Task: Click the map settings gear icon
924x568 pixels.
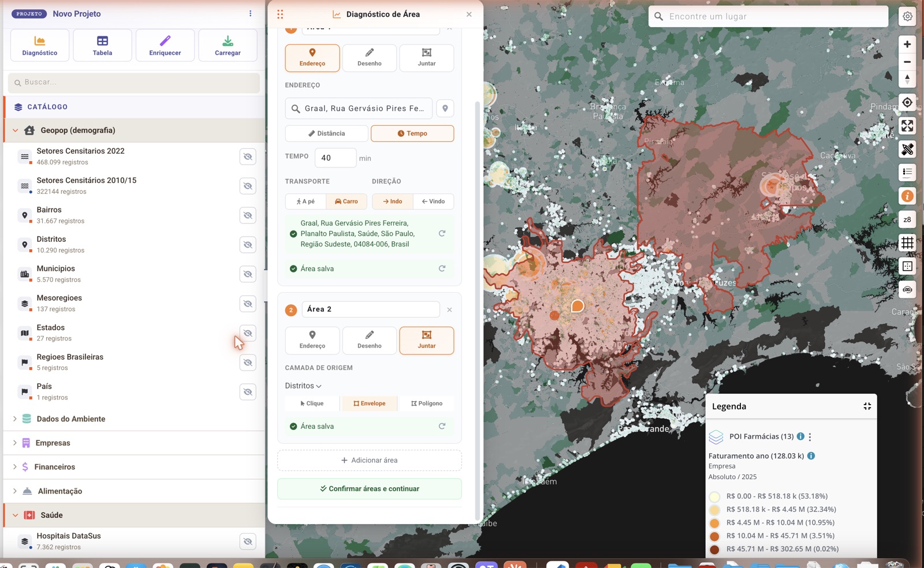Action: coord(907,16)
